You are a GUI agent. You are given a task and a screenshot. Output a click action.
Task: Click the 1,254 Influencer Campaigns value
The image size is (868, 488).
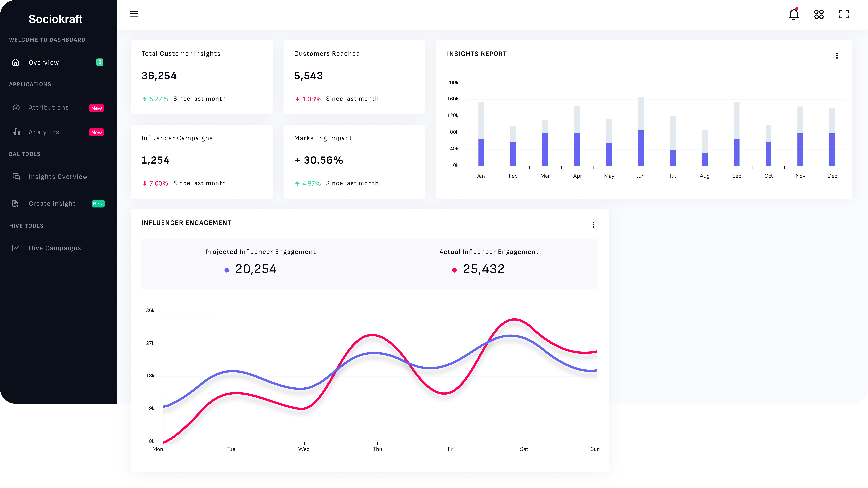click(x=155, y=160)
